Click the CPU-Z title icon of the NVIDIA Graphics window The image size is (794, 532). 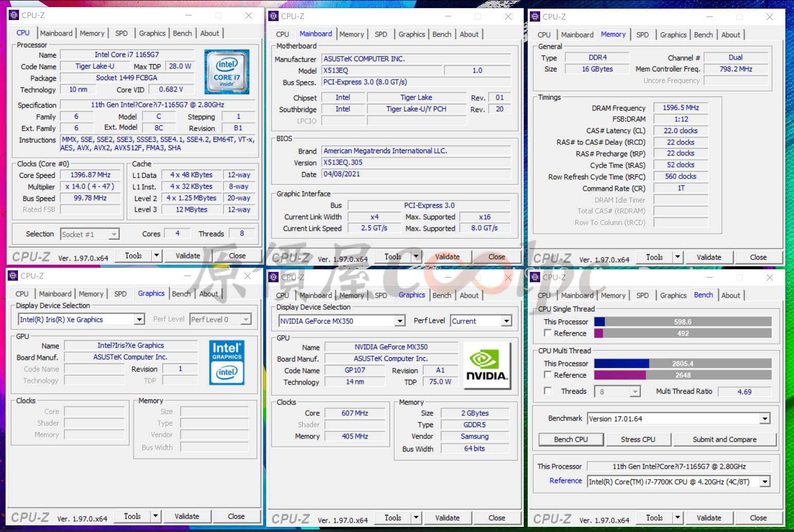pos(274,277)
